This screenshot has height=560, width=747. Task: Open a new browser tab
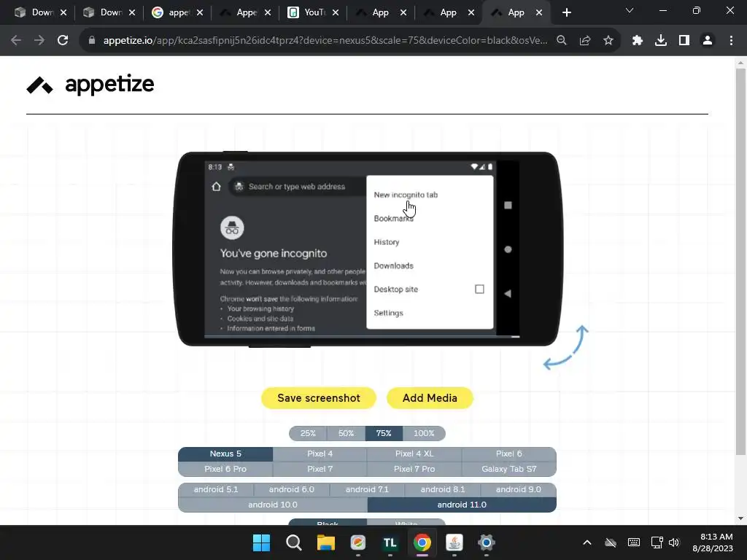pyautogui.click(x=566, y=13)
